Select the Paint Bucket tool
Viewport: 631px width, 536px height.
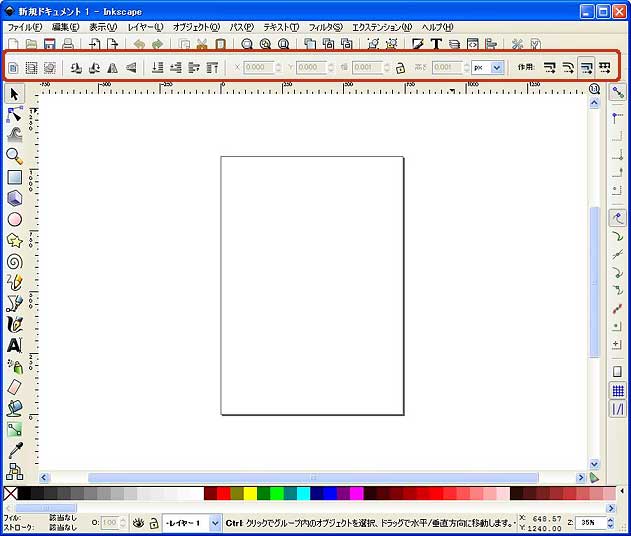point(14,408)
